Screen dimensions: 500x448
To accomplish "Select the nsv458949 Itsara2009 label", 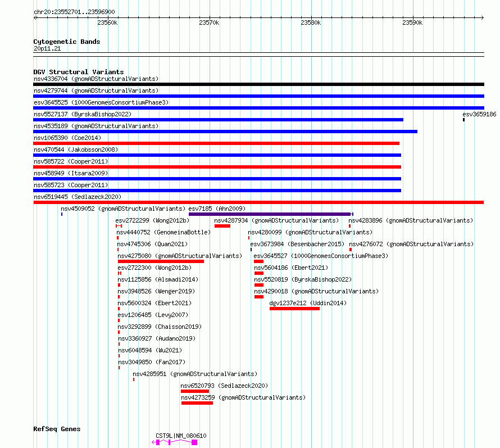I will [71, 173].
